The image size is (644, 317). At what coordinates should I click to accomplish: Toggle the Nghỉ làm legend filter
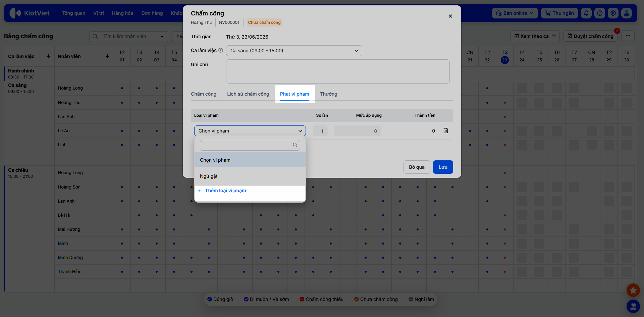click(421, 299)
